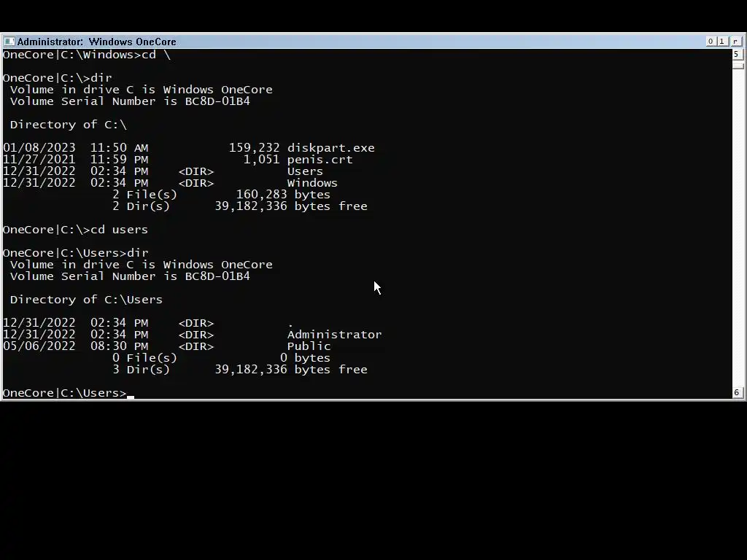
Task: Minimize the window with the '0' button
Action: [711, 42]
